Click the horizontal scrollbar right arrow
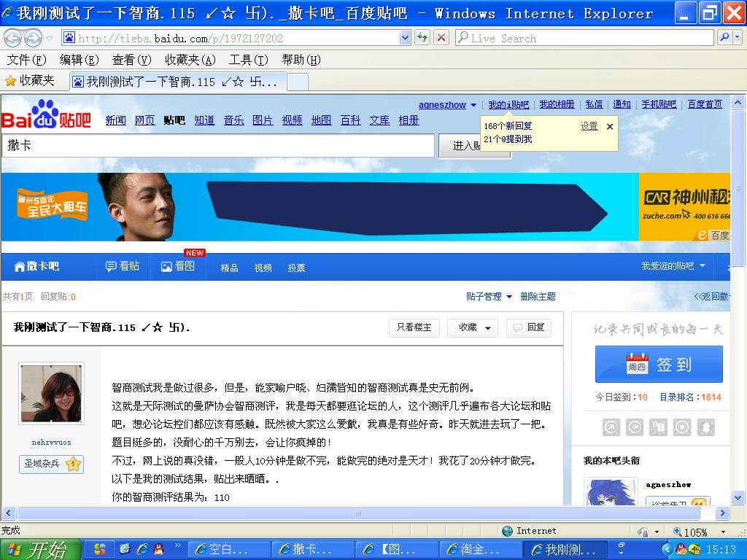The height and width of the screenshot is (560, 747). pos(723,513)
